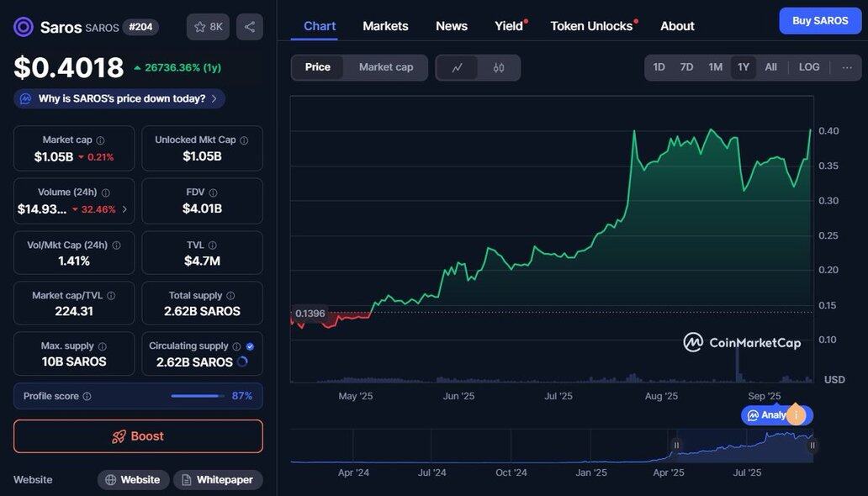Select the candlestick chart type icon
Image resolution: width=868 pixels, height=496 pixels.
coord(499,67)
